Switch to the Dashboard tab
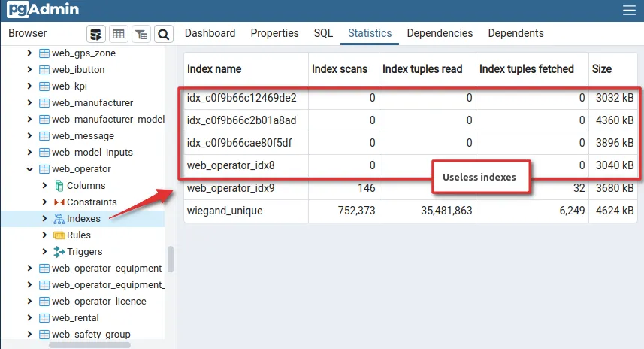 210,33
